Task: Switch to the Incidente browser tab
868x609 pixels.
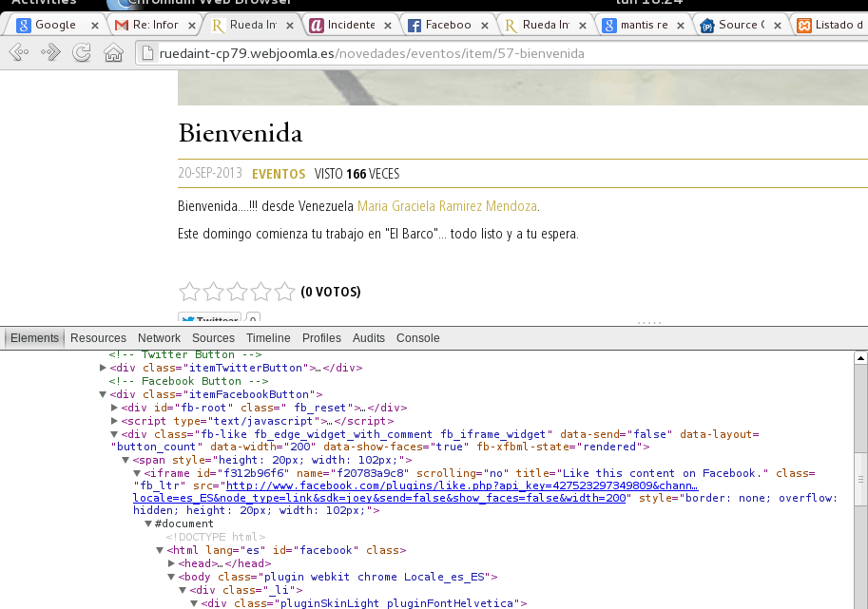Action: [x=350, y=25]
